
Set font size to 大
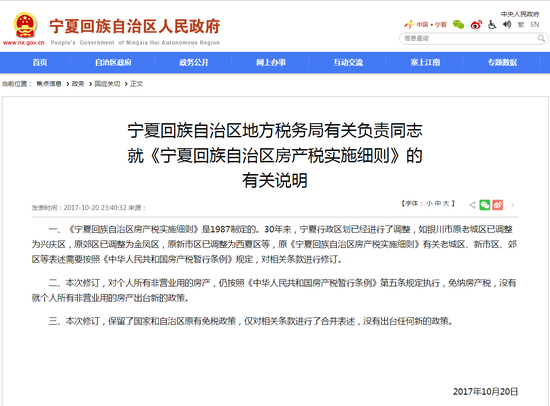446,203
